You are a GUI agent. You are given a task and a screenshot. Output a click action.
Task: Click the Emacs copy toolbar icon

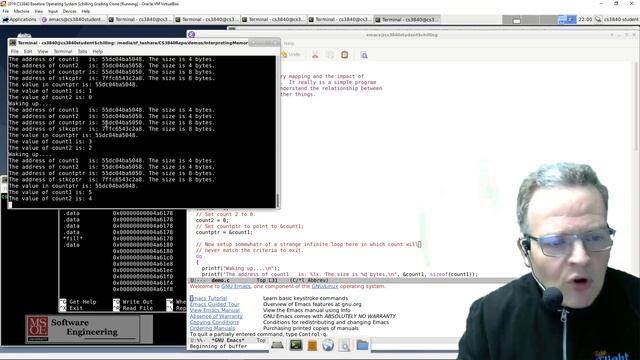click(330, 55)
